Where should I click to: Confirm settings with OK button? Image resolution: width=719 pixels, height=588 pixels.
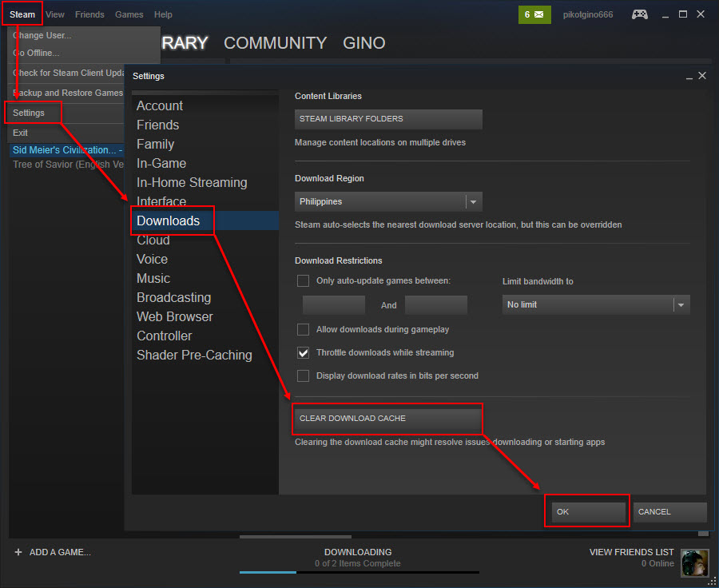point(589,512)
